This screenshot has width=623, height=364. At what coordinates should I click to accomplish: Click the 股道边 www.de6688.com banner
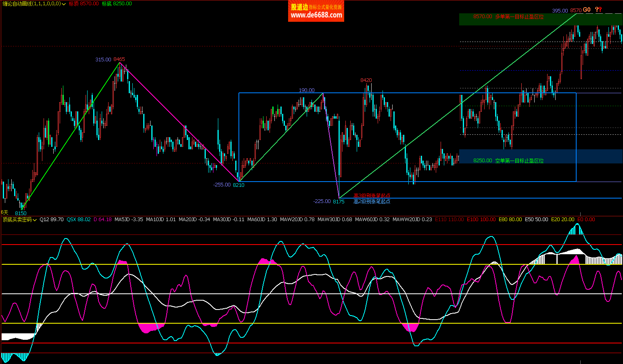(316, 11)
